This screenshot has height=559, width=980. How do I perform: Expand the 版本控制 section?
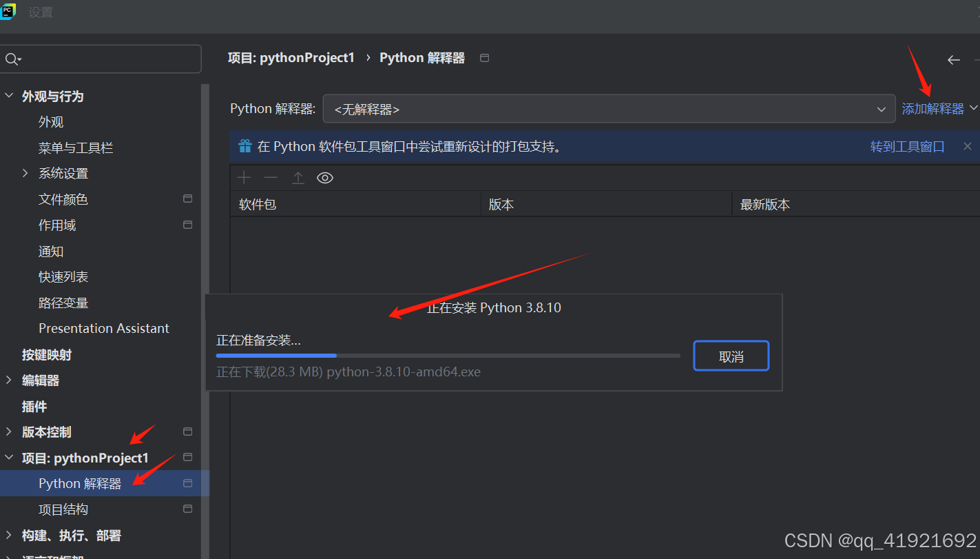click(x=9, y=431)
